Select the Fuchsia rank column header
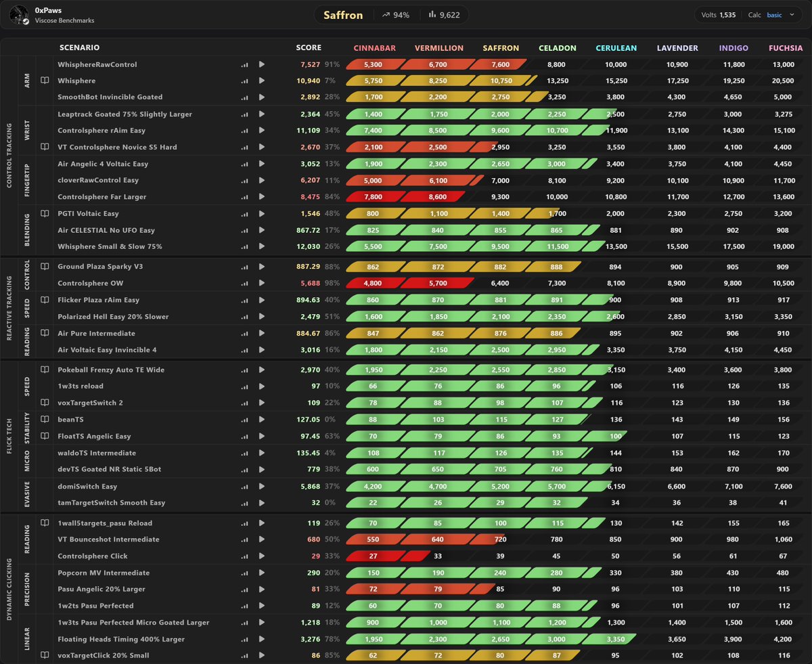The height and width of the screenshot is (664, 812). (x=786, y=48)
